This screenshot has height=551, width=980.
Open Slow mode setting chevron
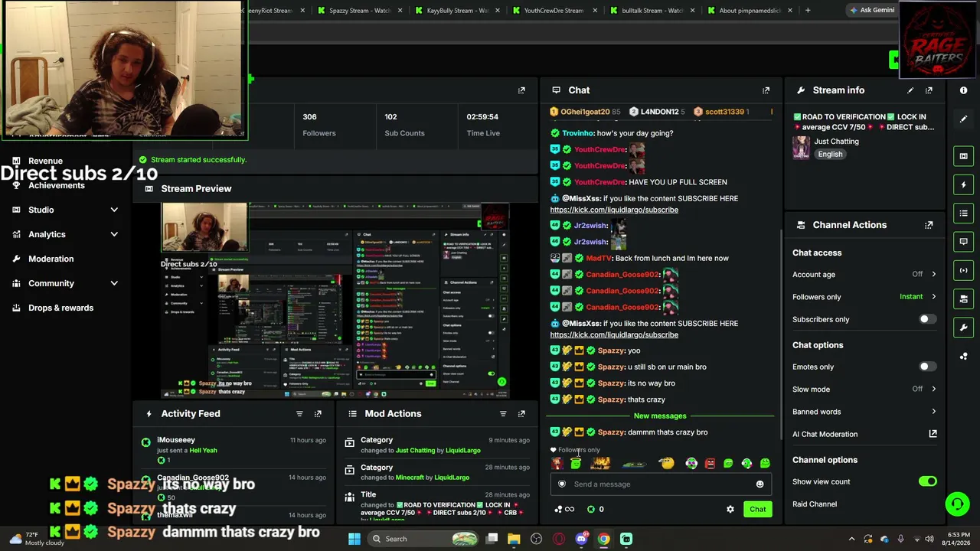(x=933, y=389)
